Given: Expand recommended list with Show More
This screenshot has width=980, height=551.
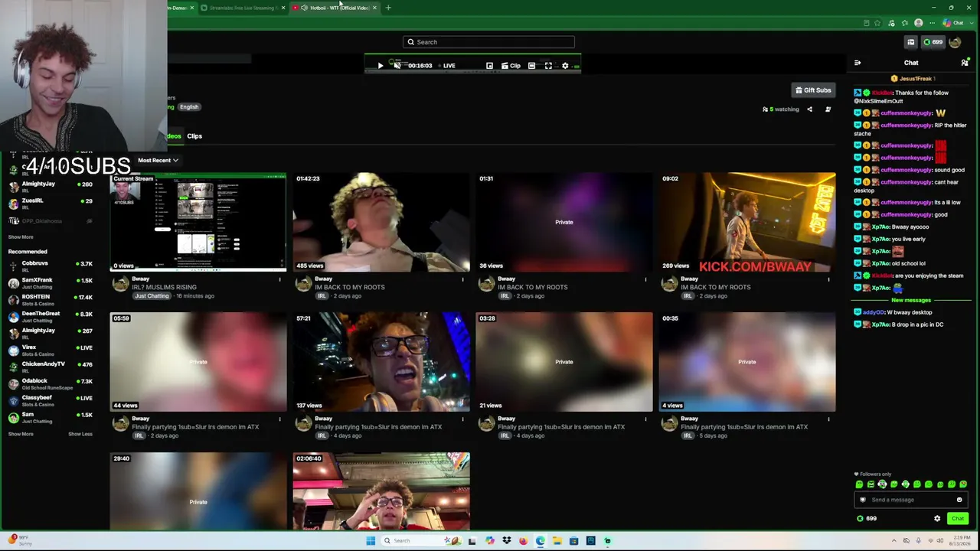Looking at the screenshot, I should 21,434.
